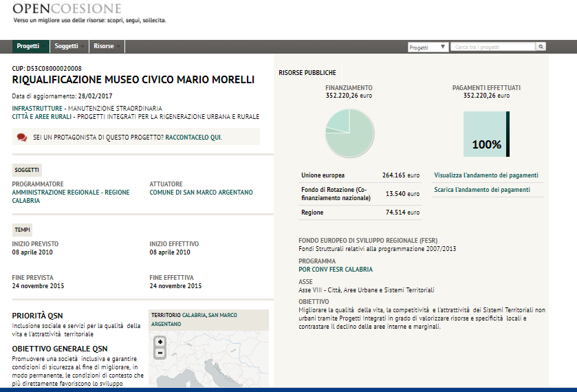Click the 'Unione europea' funding row
Viewport: 577px width, 392px height.
pyautogui.click(x=360, y=175)
